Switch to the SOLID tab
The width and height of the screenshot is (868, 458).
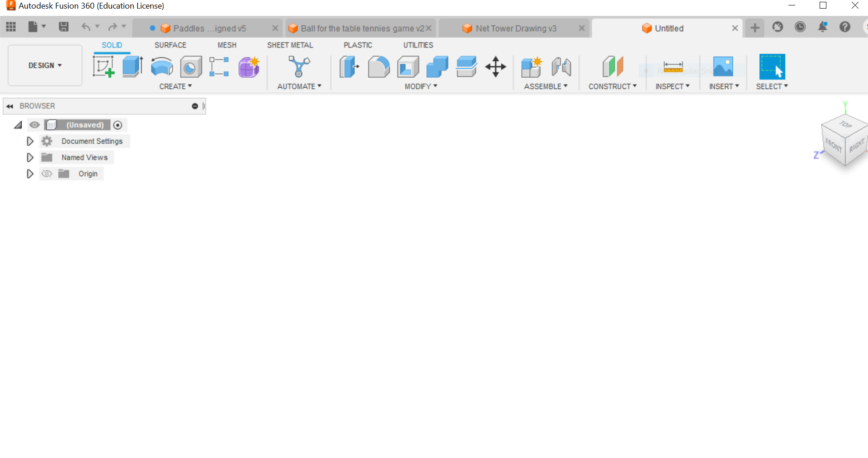point(112,45)
